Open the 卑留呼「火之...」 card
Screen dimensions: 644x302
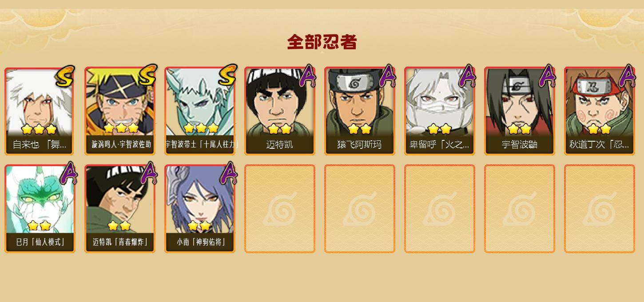[440, 111]
